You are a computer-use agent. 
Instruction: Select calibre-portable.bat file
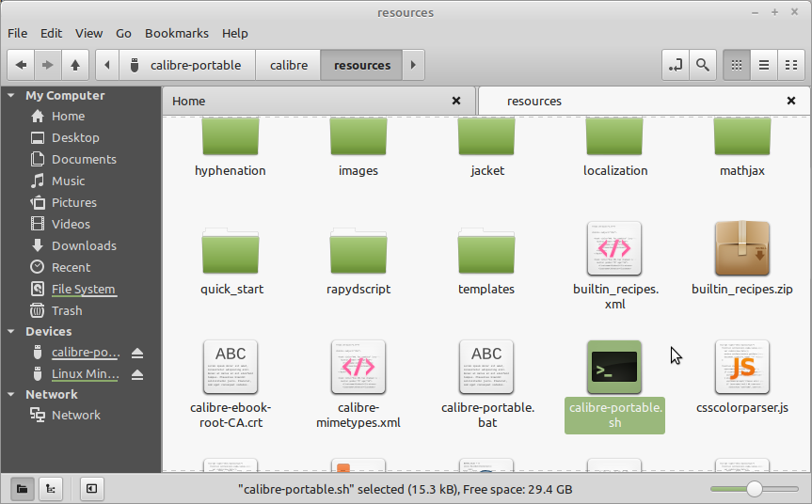[486, 385]
